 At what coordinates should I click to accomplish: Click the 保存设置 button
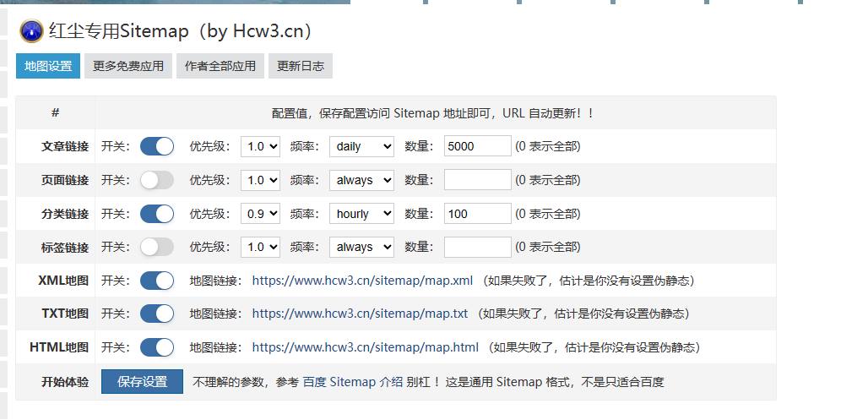click(142, 382)
